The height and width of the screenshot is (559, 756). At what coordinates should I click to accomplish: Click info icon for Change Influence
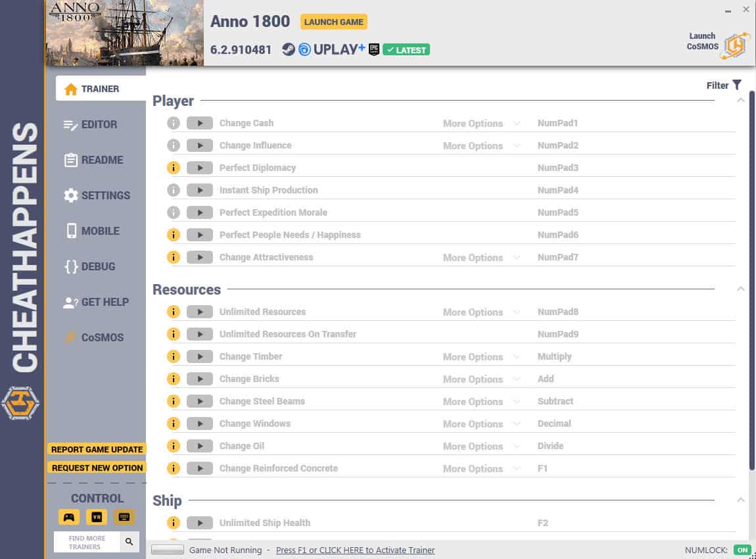(174, 145)
